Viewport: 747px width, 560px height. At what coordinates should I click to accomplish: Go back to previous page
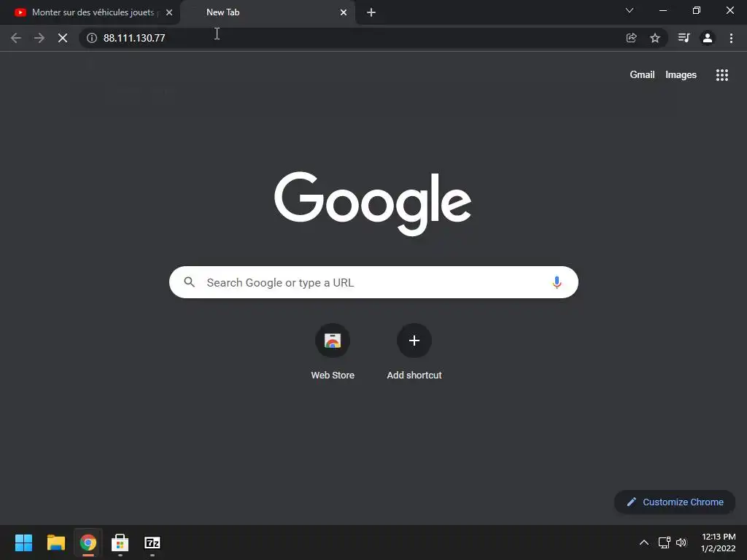point(16,38)
